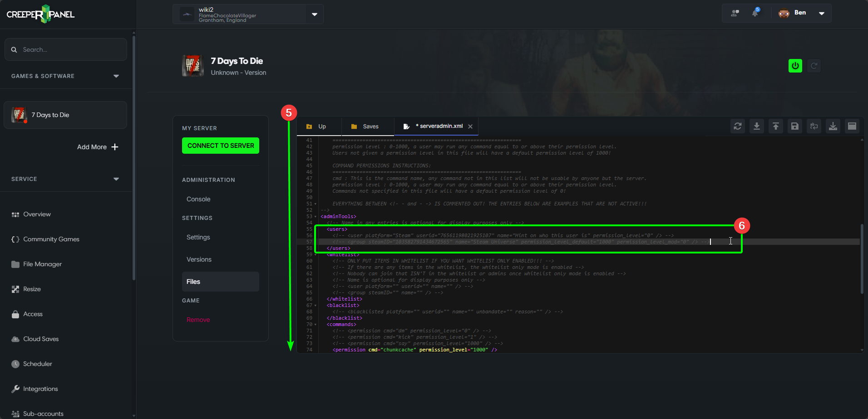The height and width of the screenshot is (419, 868).
Task: Save the file using the floppy disk icon
Action: (795, 126)
